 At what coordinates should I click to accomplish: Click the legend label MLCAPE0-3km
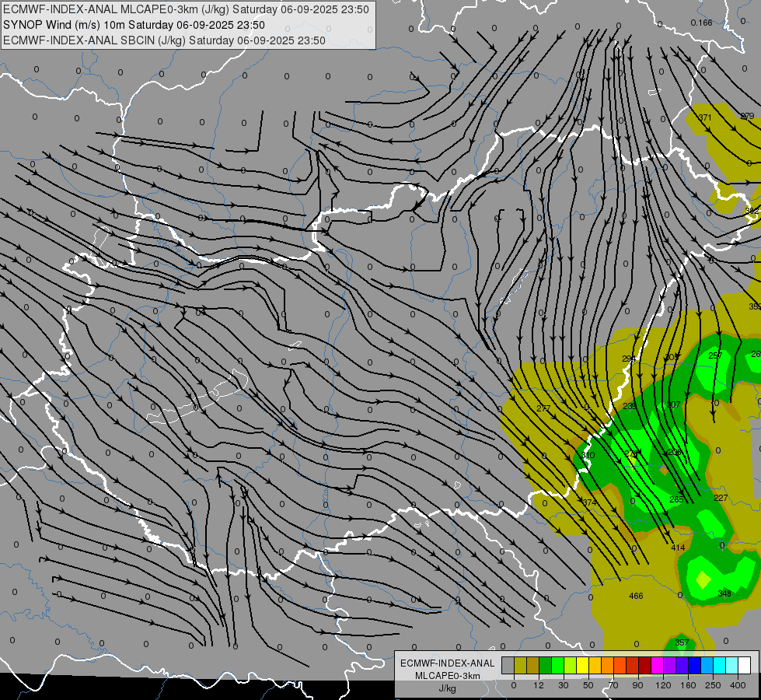pos(448,676)
